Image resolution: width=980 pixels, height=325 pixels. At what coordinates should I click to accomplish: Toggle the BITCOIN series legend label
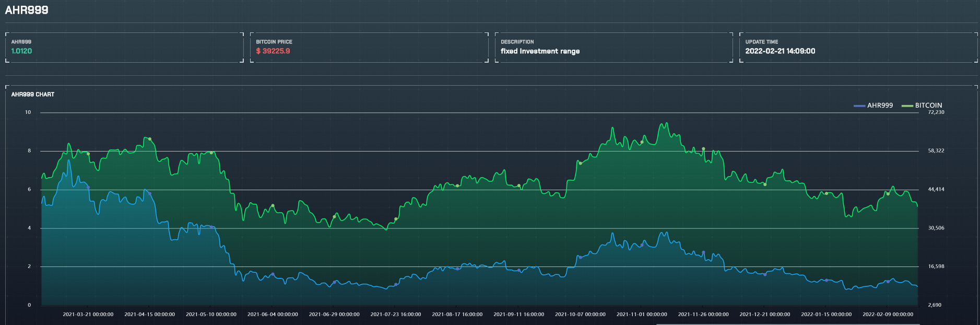click(x=928, y=106)
